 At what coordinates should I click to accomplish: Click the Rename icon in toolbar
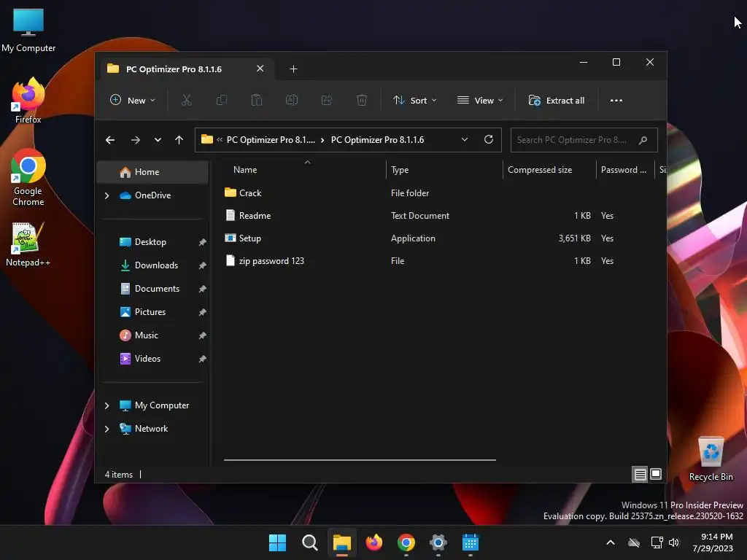coord(292,101)
